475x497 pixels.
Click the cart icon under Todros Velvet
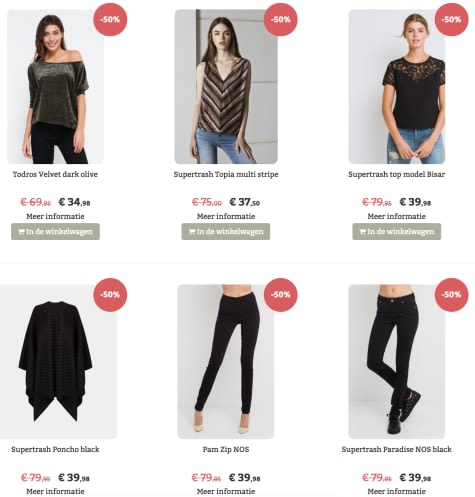tap(22, 232)
